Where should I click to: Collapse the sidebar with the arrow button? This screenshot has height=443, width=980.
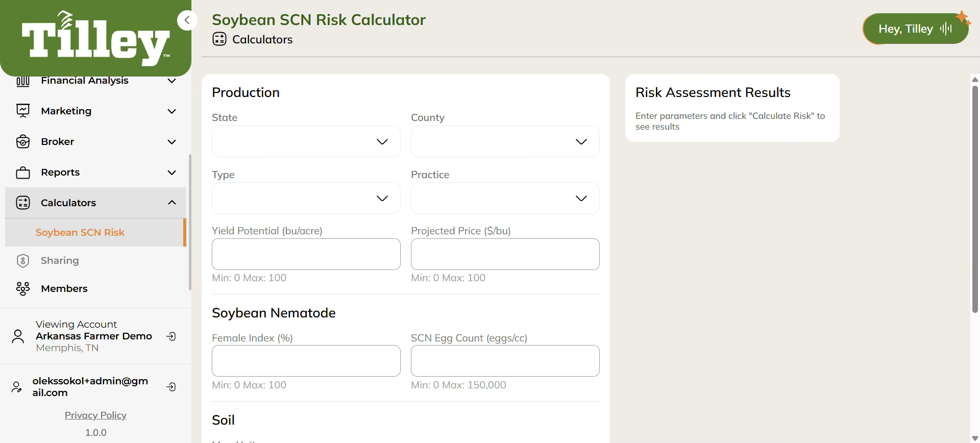pyautogui.click(x=187, y=20)
